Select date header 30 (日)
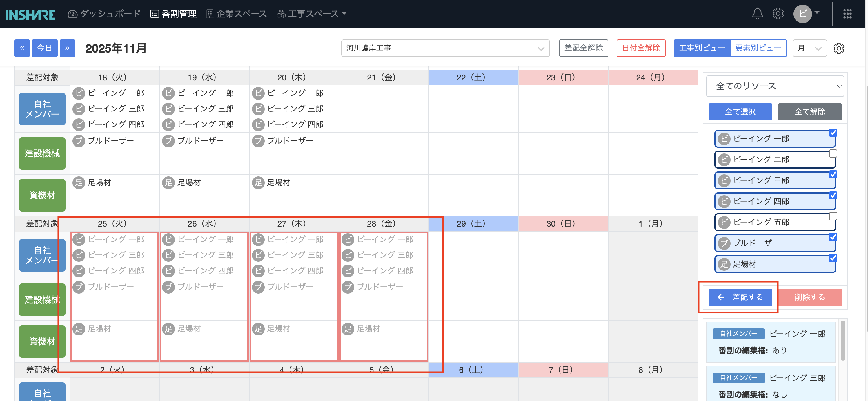The width and height of the screenshot is (868, 401). 563,224
